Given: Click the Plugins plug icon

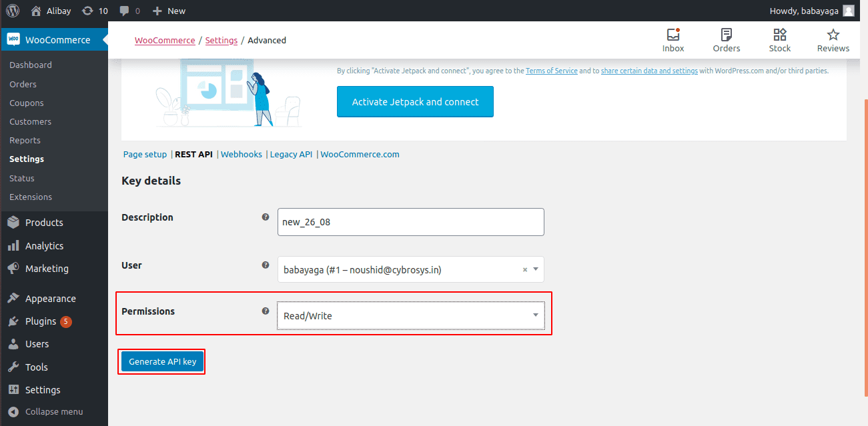Looking at the screenshot, I should [13, 321].
